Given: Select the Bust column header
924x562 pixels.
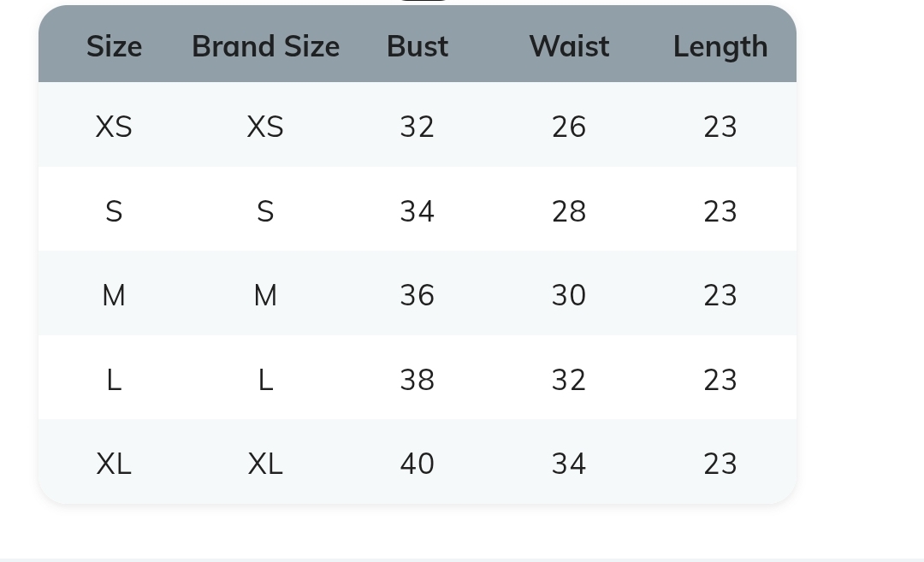Looking at the screenshot, I should click(x=418, y=46).
